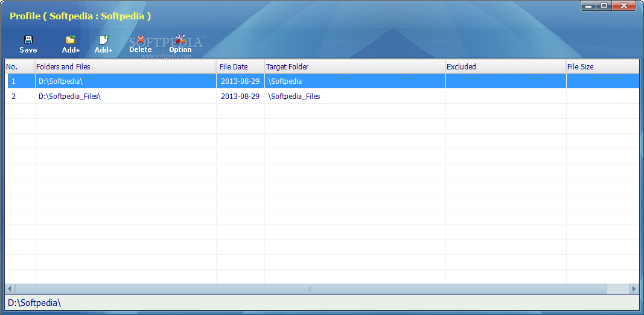644x315 pixels.
Task: Click the Folders and Files column header
Action: [x=126, y=66]
